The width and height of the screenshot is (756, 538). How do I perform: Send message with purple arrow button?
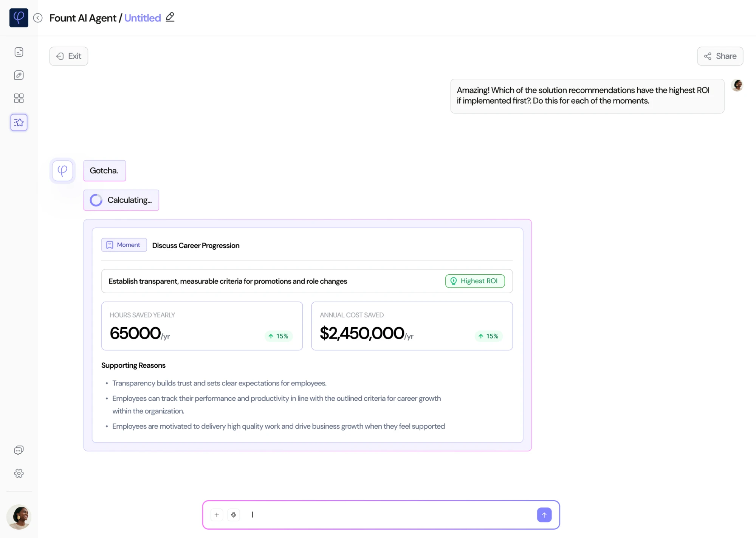pyautogui.click(x=544, y=515)
